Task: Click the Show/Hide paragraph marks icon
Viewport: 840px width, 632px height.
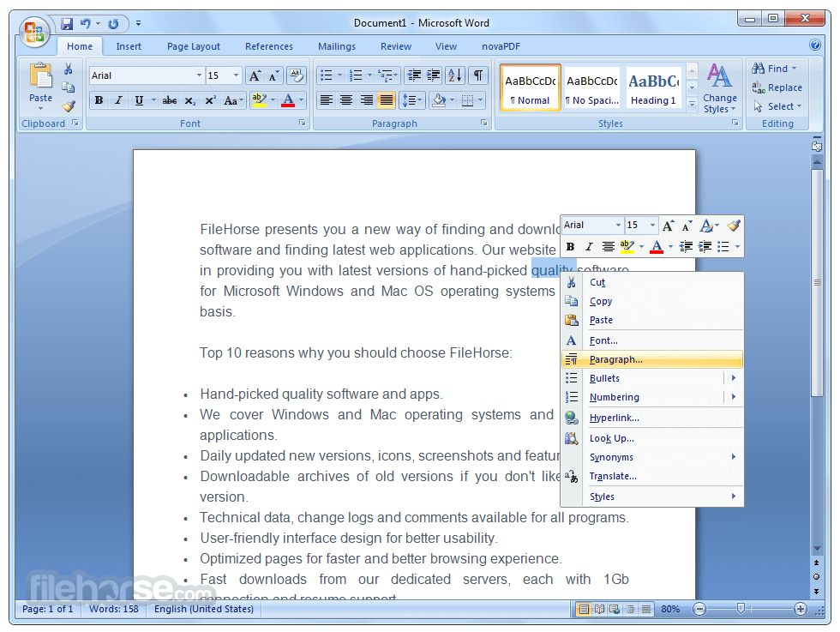Action: click(478, 75)
